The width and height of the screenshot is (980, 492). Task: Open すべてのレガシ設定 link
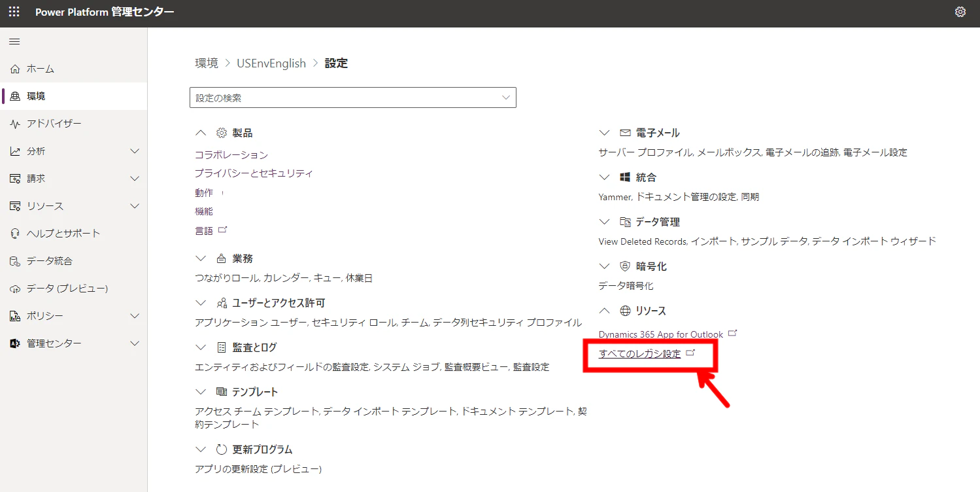(x=639, y=354)
